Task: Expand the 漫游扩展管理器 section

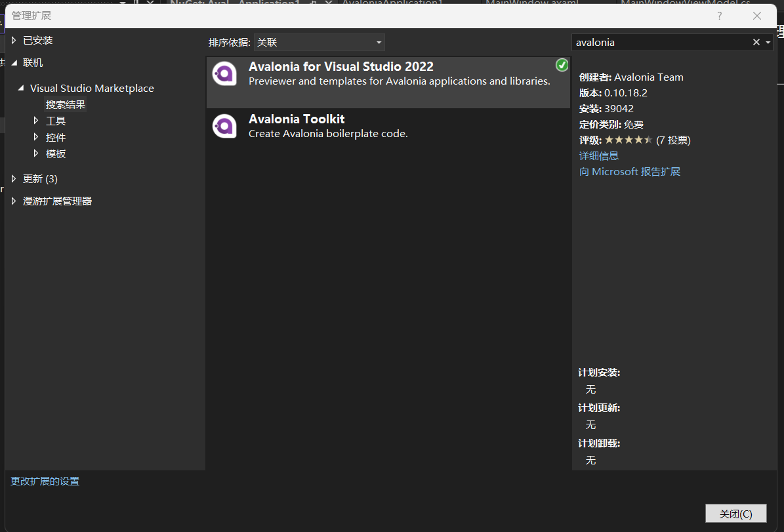Action: click(13, 201)
